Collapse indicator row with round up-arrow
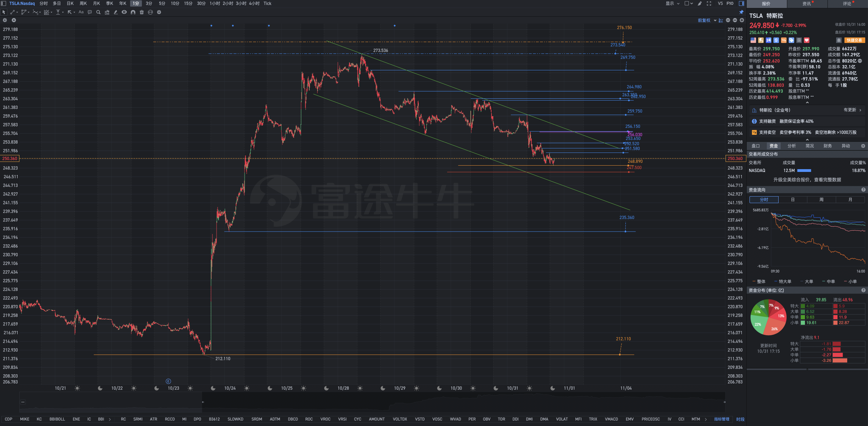 click(14, 20)
